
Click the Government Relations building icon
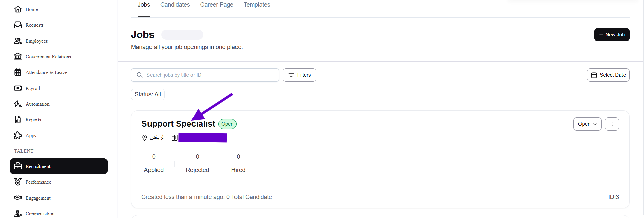[18, 57]
